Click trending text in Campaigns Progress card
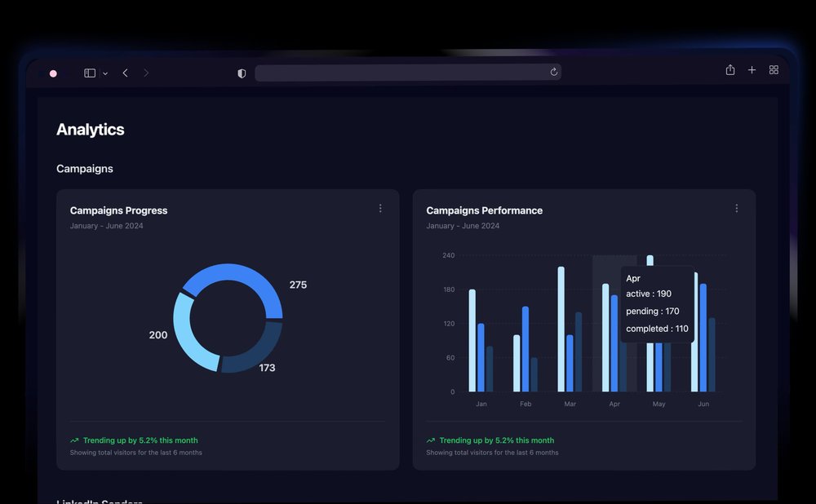Image resolution: width=816 pixels, height=504 pixels. 140,440
